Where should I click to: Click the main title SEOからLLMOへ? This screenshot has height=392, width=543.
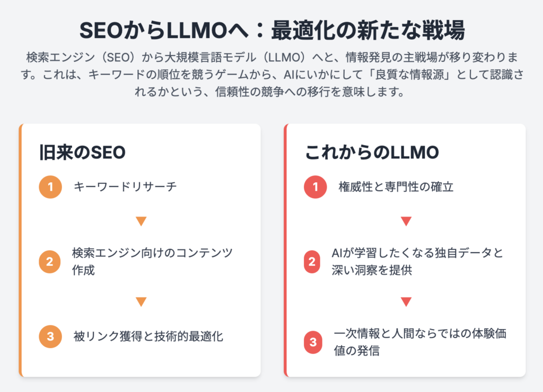[271, 31]
